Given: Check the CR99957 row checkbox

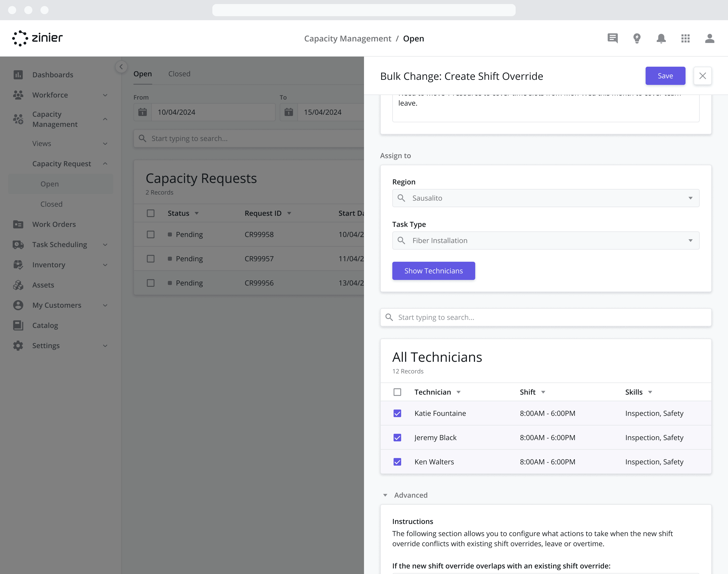Looking at the screenshot, I should coord(151,258).
